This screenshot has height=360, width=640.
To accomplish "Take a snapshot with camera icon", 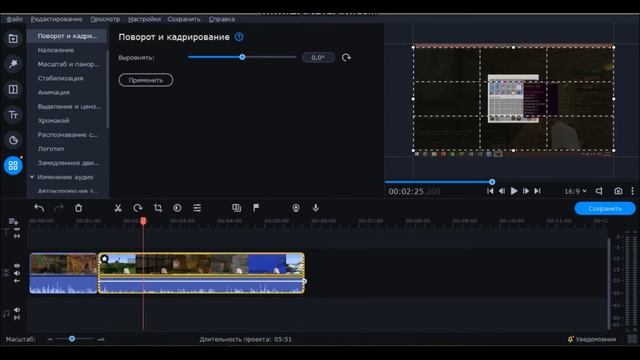I will coord(618,191).
